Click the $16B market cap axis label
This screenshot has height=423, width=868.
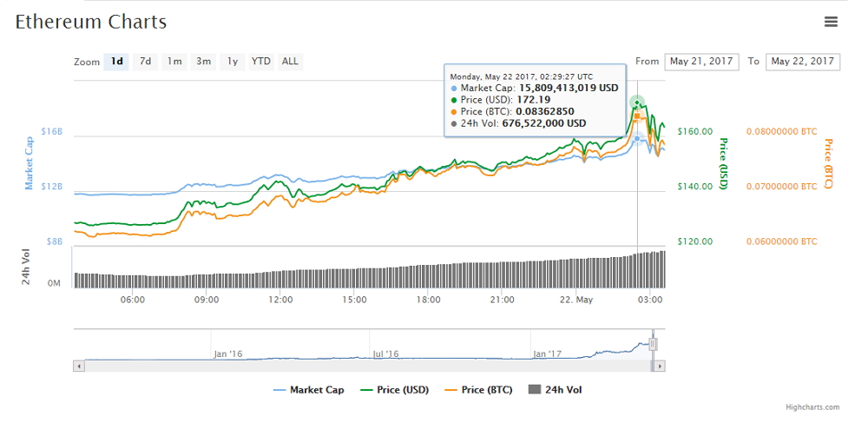tap(52, 131)
